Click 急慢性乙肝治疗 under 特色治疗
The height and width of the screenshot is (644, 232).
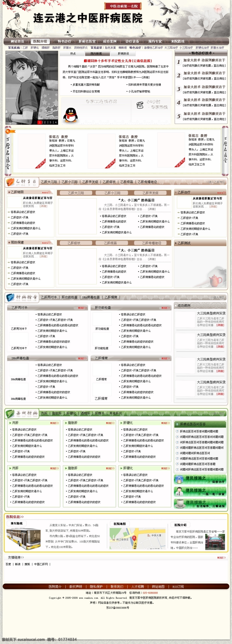click(153, 48)
